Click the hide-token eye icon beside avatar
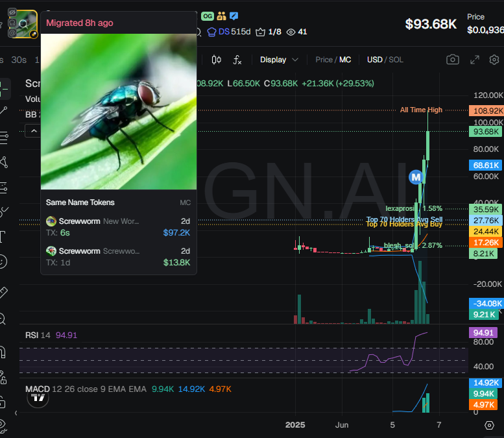 click(12, 12)
